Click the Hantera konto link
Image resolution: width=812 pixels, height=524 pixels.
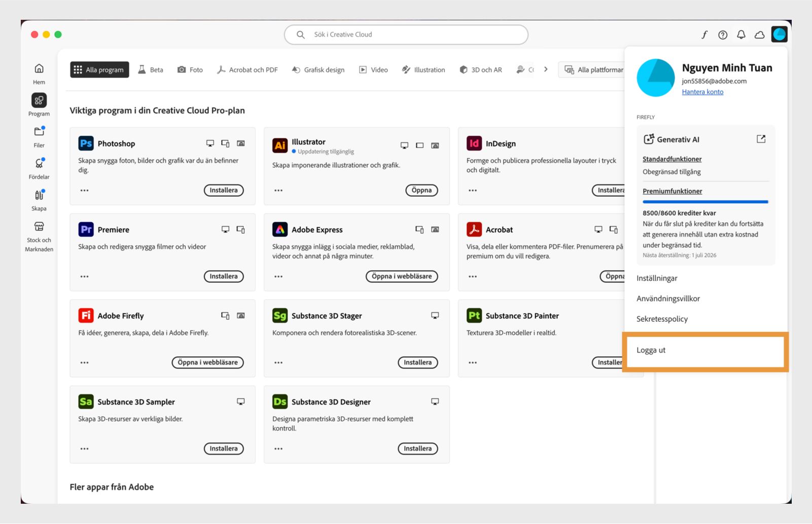pos(702,92)
